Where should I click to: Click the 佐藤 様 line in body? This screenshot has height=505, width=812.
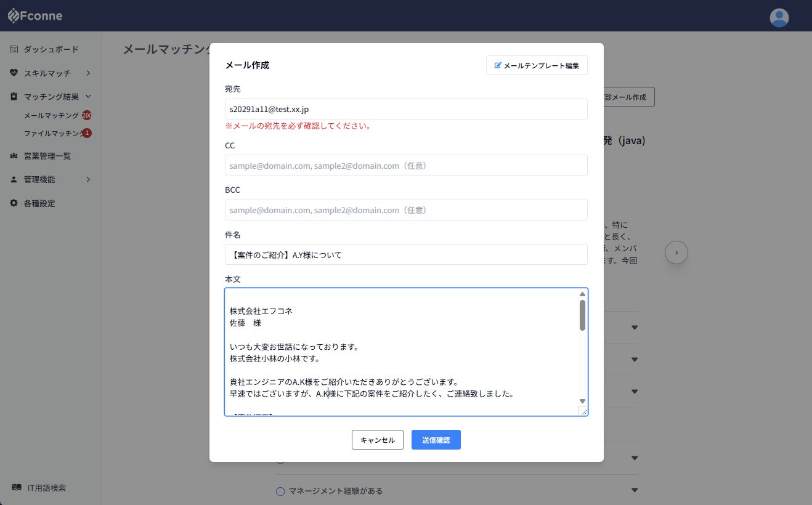coord(245,323)
